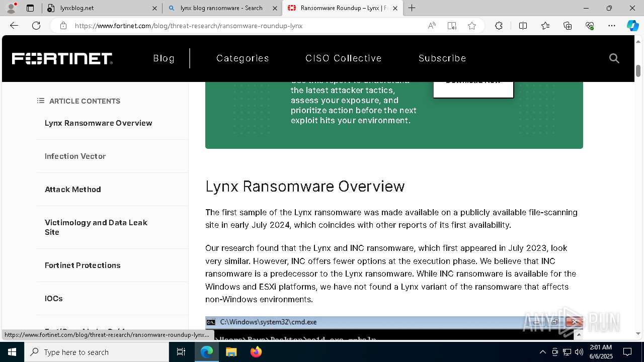Viewport: 644px width, 362px height.
Task: Open Browser essentials
Action: [x=590, y=26]
